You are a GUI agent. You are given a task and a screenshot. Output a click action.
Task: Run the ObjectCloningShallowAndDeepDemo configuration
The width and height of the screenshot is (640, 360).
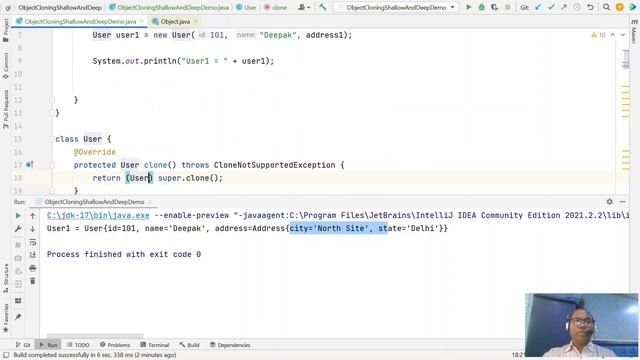[469, 7]
